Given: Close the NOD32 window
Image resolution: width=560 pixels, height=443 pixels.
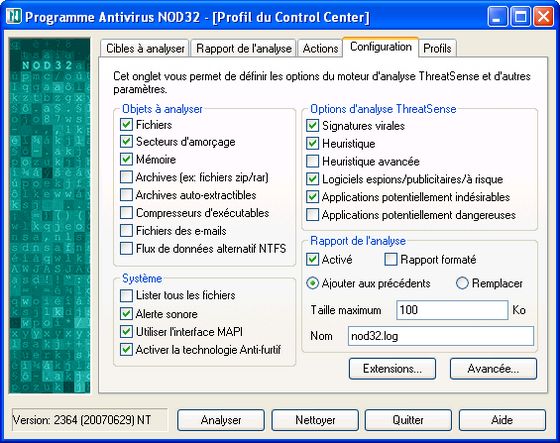Looking at the screenshot, I should click(x=544, y=16).
